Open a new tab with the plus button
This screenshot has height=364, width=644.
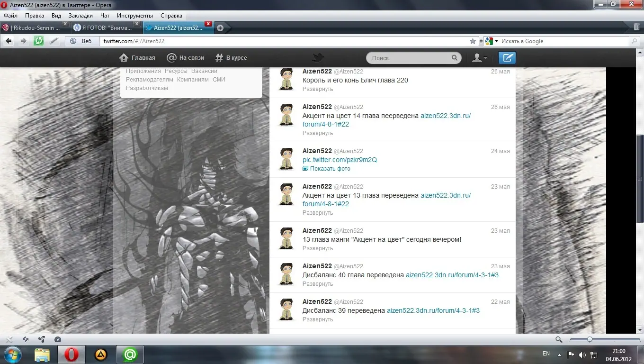(x=220, y=28)
